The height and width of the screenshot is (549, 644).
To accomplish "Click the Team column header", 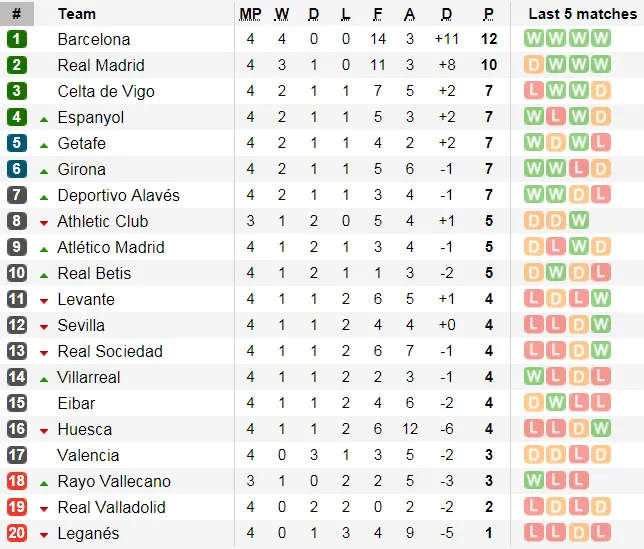I will click(x=77, y=14).
